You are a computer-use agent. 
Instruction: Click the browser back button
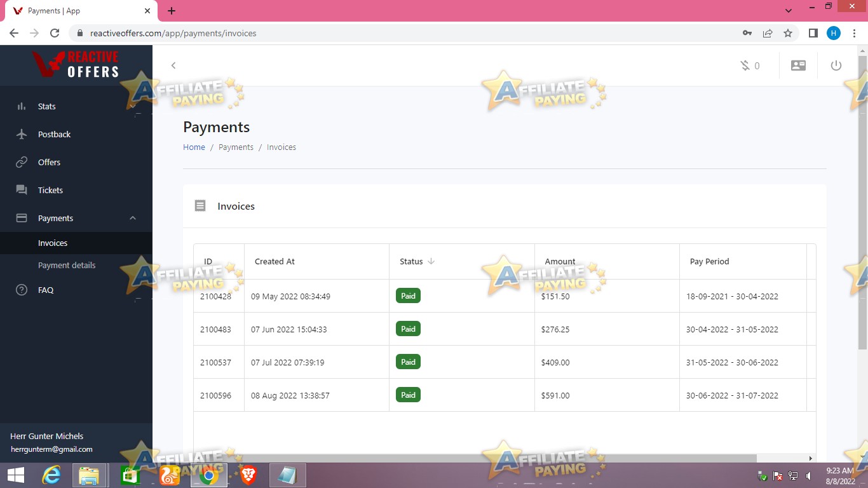point(14,33)
